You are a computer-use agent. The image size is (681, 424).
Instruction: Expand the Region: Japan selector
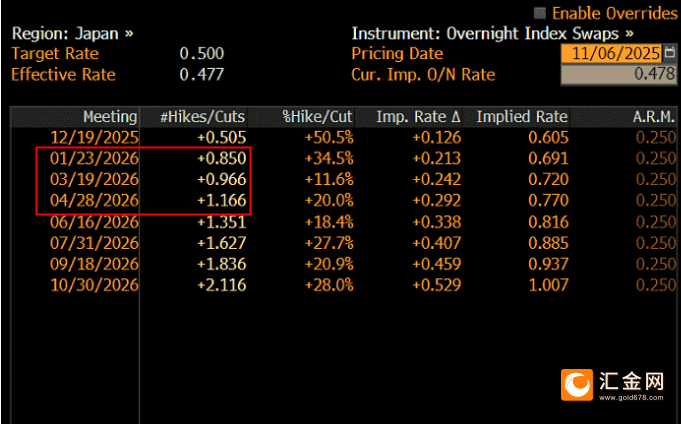pos(72,33)
